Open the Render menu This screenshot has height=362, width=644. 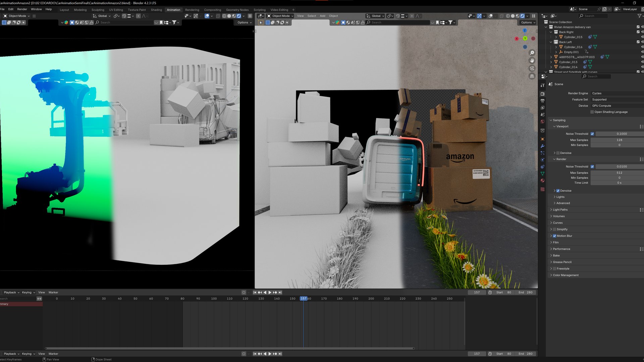tap(22, 9)
